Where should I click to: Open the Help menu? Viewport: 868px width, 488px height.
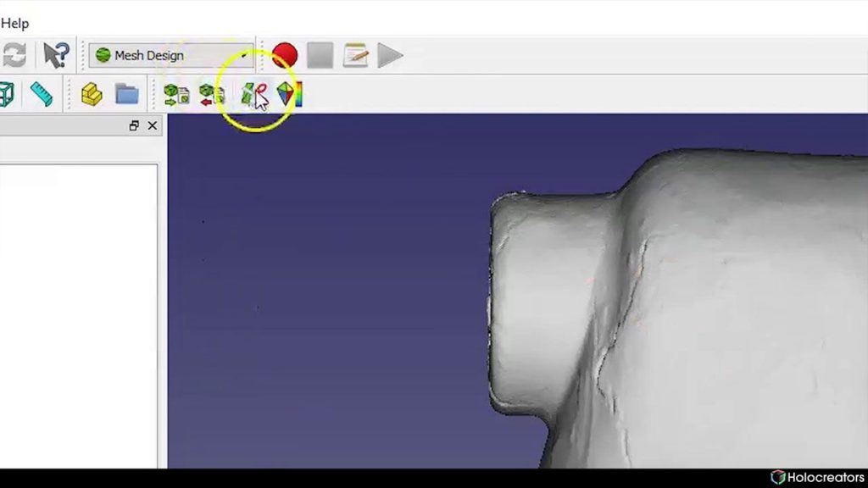[14, 23]
